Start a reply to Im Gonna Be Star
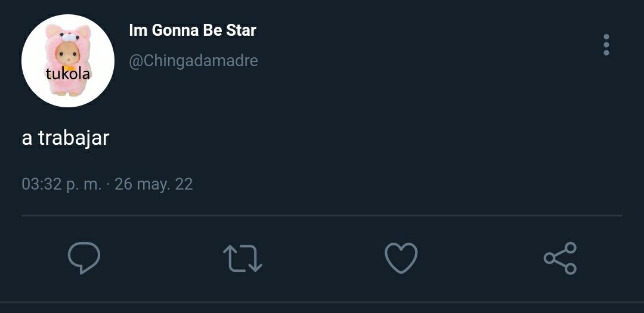Image resolution: width=644 pixels, height=313 pixels. 84,258
